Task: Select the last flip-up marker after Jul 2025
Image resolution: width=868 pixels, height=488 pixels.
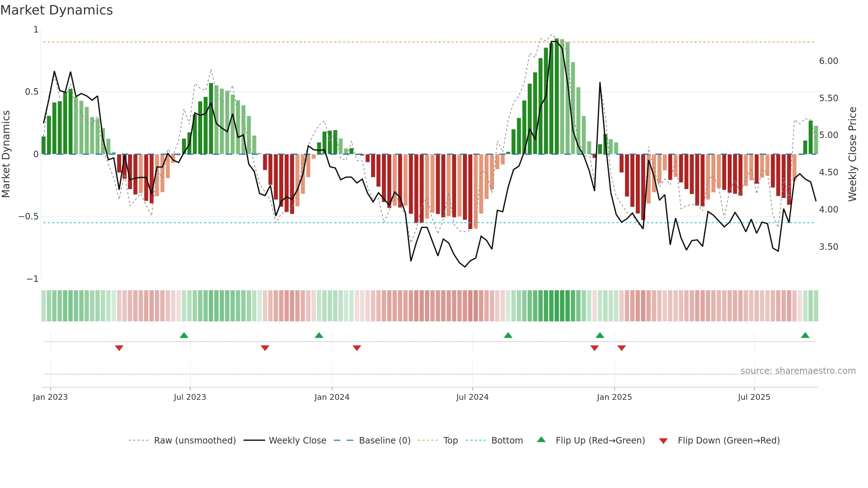Action: point(805,335)
